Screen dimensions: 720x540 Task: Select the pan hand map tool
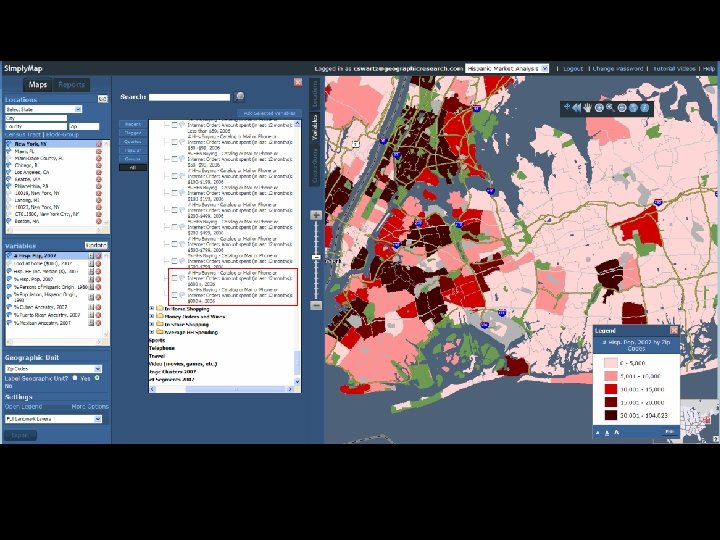tap(587, 108)
